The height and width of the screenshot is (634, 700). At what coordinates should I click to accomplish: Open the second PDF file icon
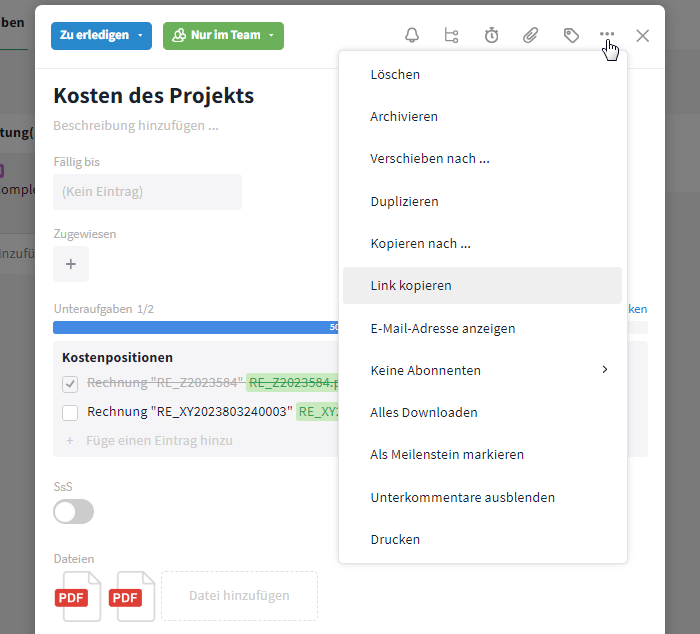134,596
